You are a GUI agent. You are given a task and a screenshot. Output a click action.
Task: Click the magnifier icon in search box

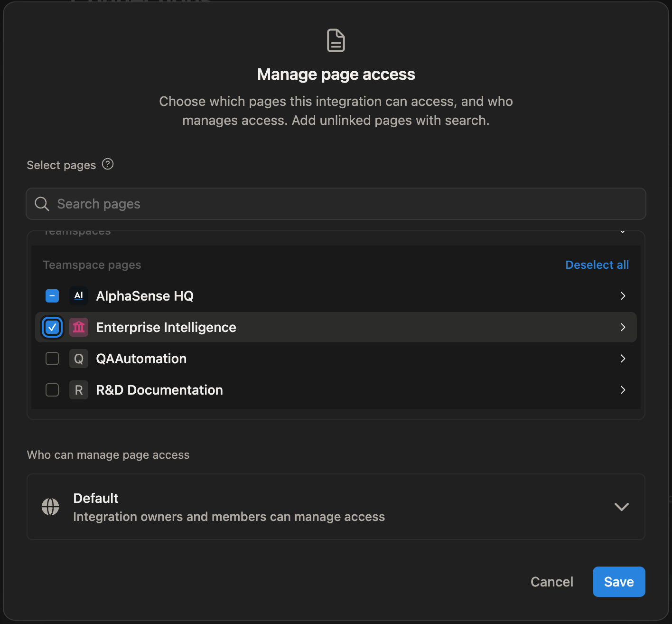(x=42, y=204)
